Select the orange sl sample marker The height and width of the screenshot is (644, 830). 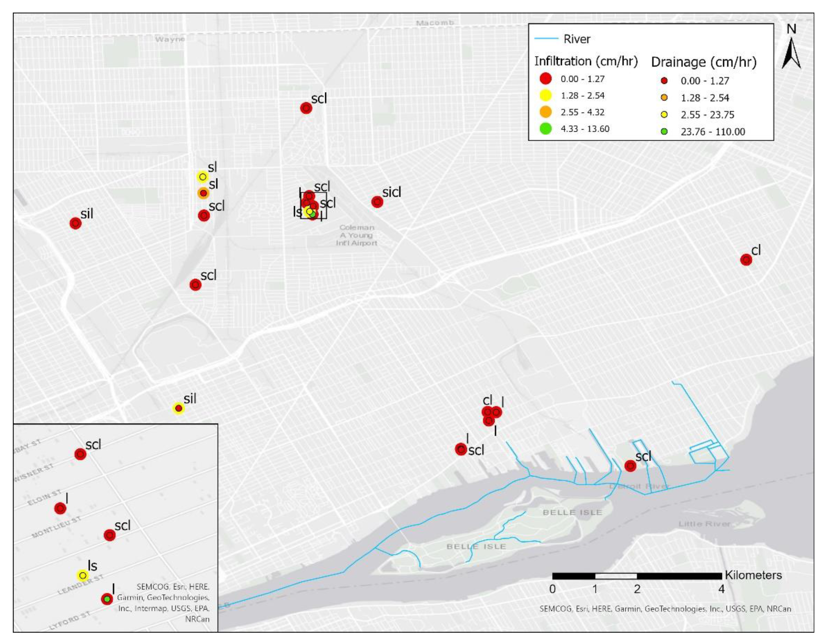click(203, 193)
